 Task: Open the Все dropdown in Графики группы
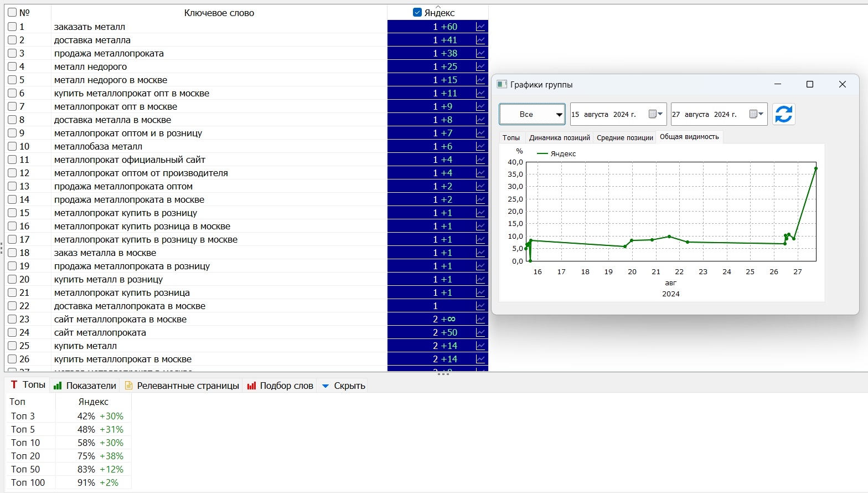pyautogui.click(x=532, y=114)
